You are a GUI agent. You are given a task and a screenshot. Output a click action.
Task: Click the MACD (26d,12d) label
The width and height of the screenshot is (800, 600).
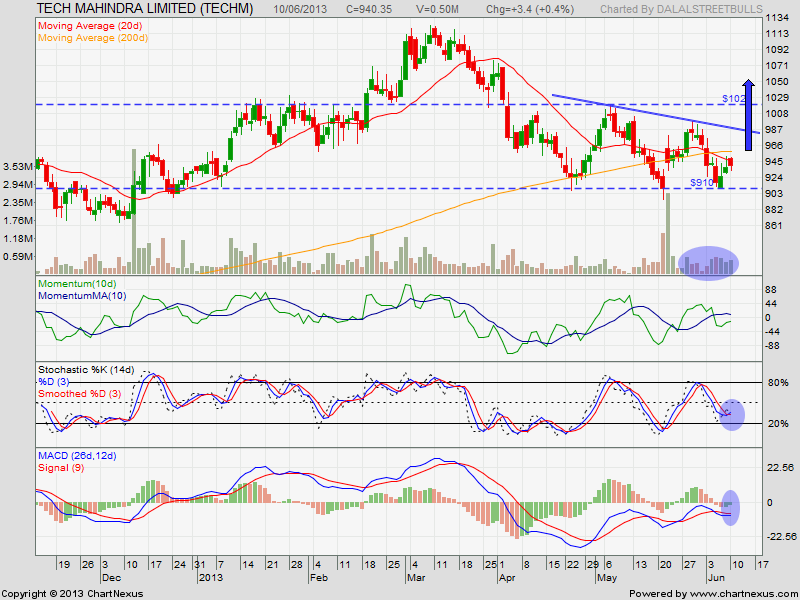pos(77,456)
